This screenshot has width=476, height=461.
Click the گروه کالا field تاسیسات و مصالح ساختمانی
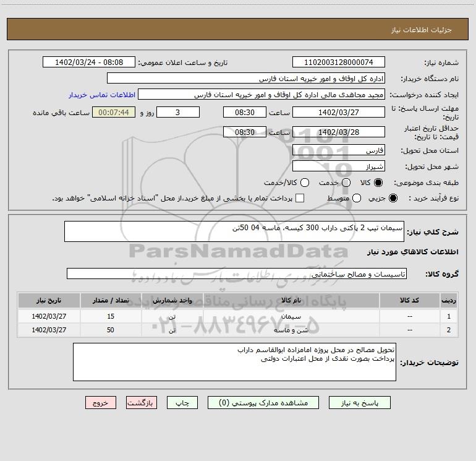point(237,274)
